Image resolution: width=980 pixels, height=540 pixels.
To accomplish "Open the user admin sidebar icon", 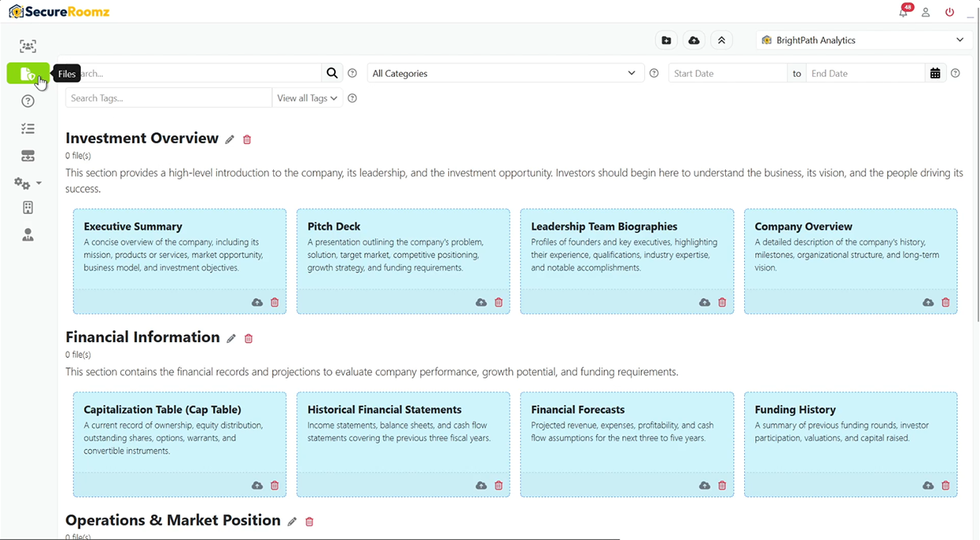I will coord(28,235).
